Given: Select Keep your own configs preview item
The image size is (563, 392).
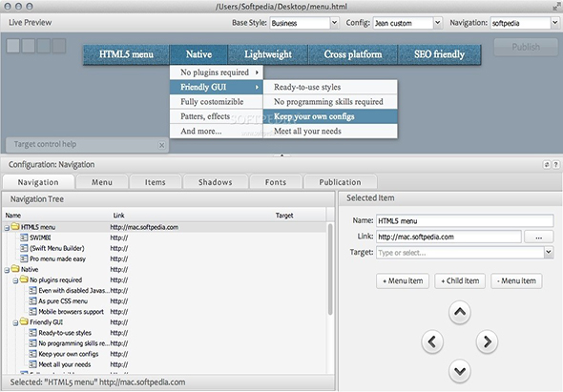Looking at the screenshot, I should coord(330,116).
